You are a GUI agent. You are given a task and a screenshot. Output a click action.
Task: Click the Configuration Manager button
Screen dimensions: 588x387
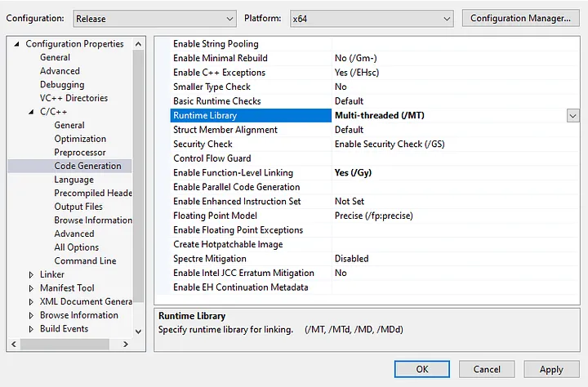coord(520,18)
